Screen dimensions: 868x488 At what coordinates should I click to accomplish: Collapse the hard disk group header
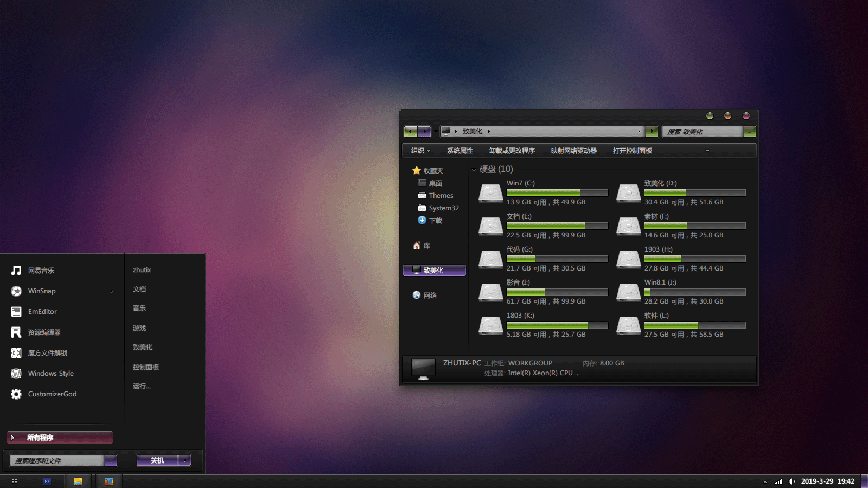[474, 170]
